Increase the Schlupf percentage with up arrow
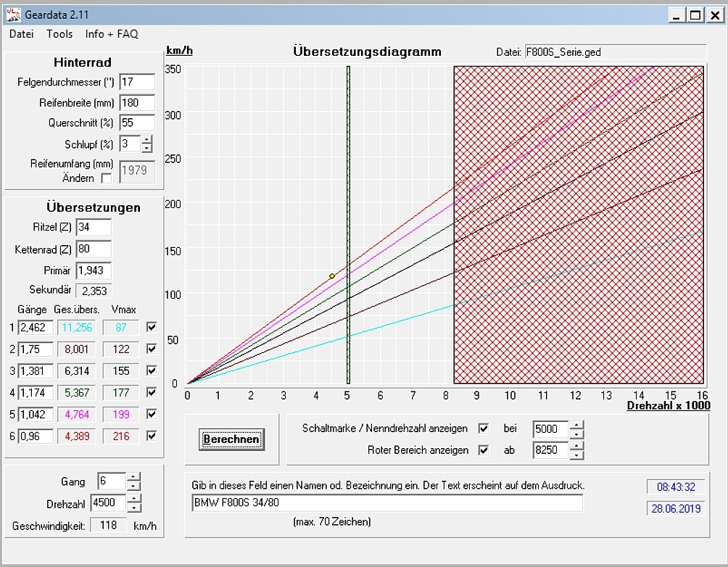Image resolution: width=728 pixels, height=567 pixels. click(147, 139)
